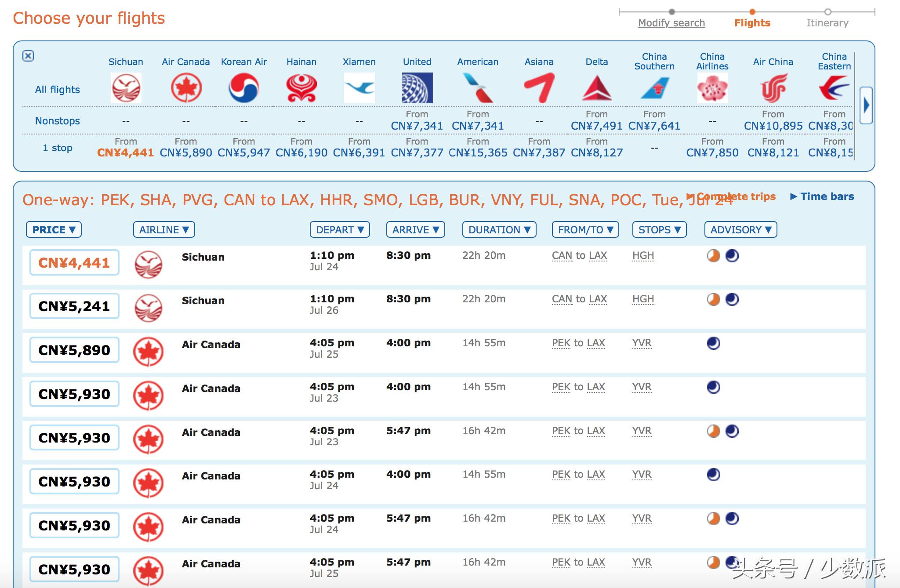Sort results by PRICE dropdown
The width and height of the screenshot is (900, 588).
pyautogui.click(x=54, y=230)
